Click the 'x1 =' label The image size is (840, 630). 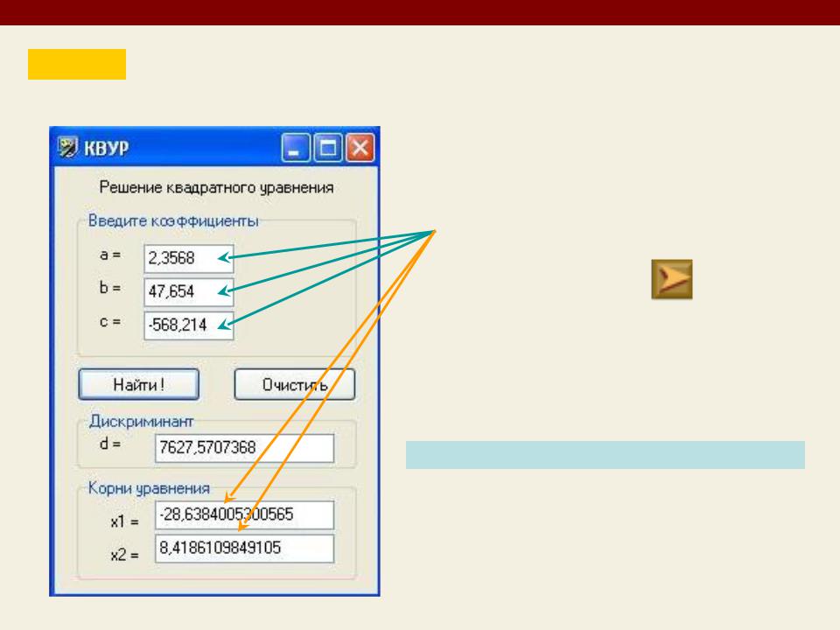[x=125, y=521]
